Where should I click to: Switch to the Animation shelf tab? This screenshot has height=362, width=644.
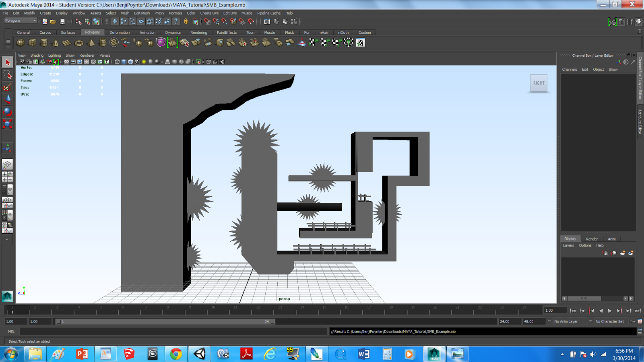coord(147,32)
